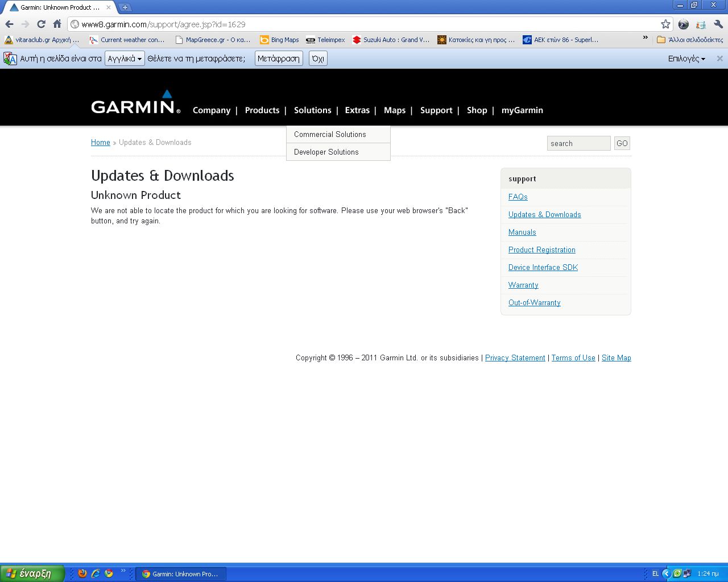
Task: Click the Garmin site search field
Action: (579, 143)
